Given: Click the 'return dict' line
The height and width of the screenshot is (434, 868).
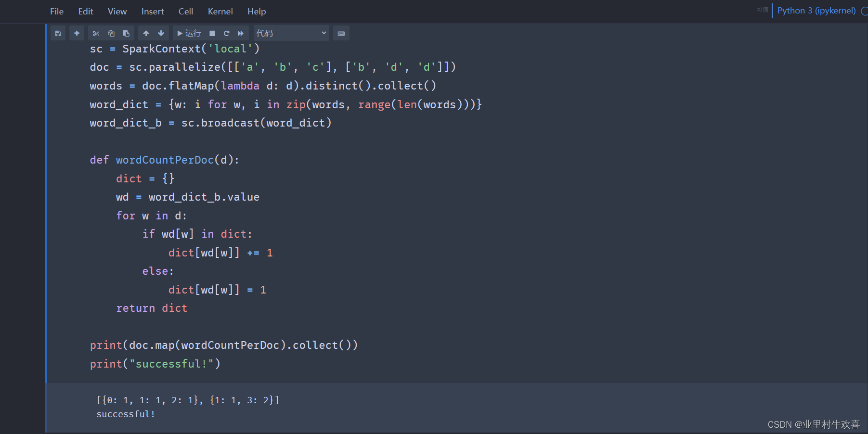Looking at the screenshot, I should (152, 308).
